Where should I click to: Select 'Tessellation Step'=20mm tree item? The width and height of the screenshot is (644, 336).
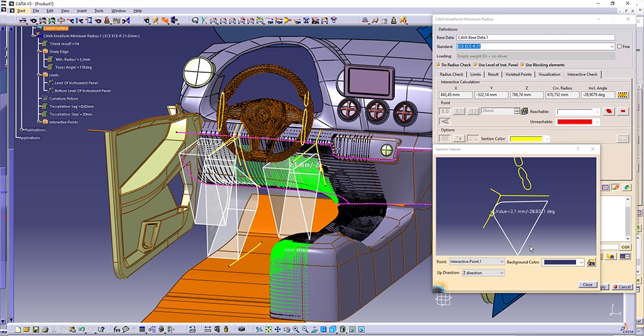70,114
